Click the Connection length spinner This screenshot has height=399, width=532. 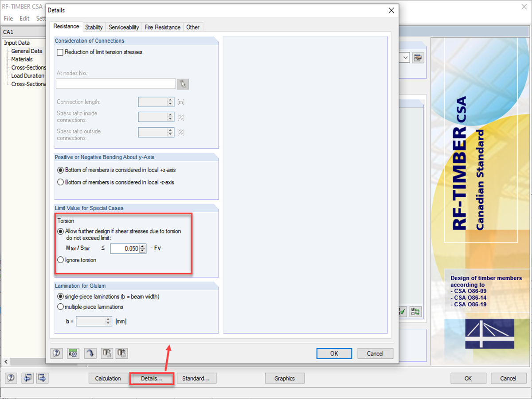(x=171, y=102)
